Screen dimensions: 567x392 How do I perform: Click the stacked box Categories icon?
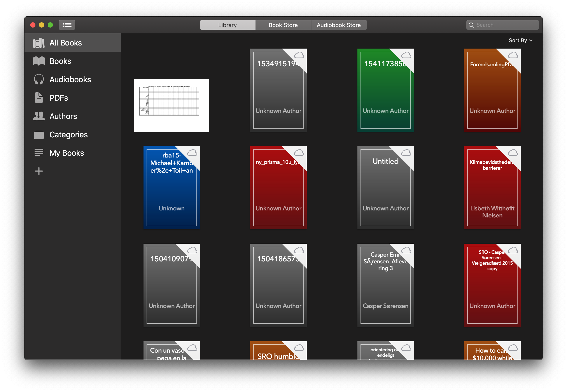(39, 135)
